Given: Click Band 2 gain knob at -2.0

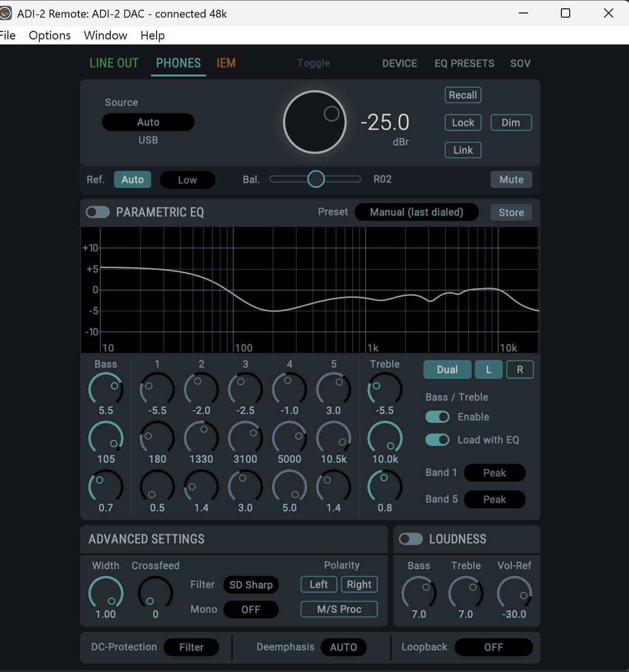Looking at the screenshot, I should [x=201, y=389].
